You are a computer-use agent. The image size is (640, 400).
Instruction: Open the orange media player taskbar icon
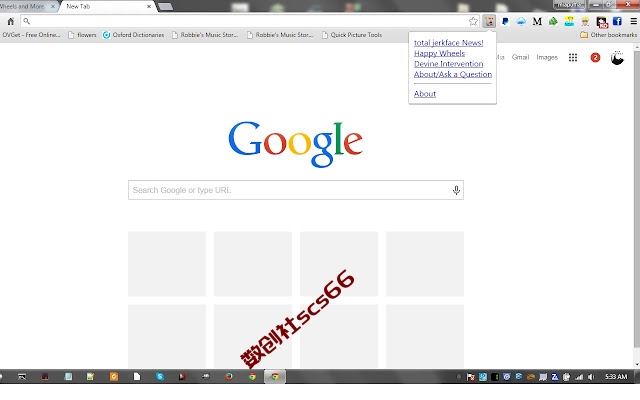(114, 377)
